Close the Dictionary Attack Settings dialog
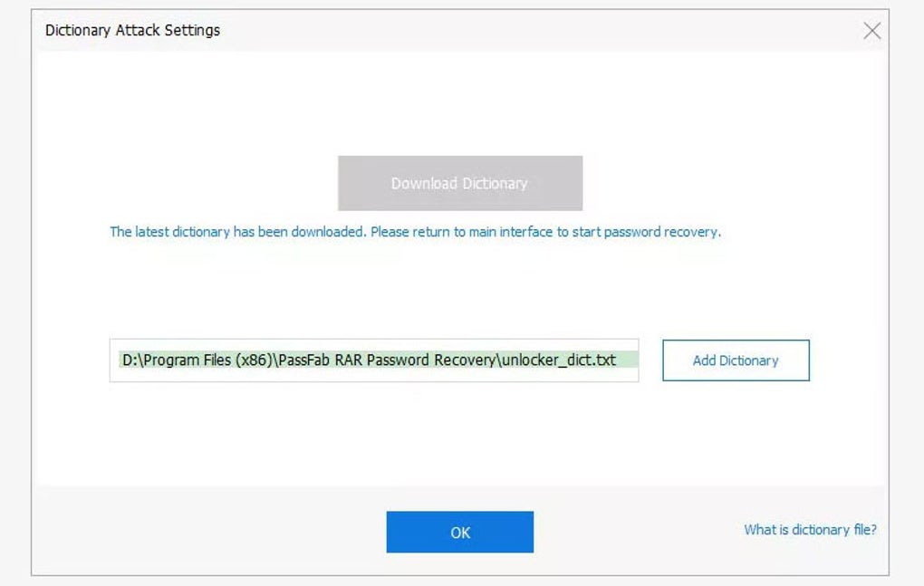The width and height of the screenshot is (924, 586). tap(872, 30)
